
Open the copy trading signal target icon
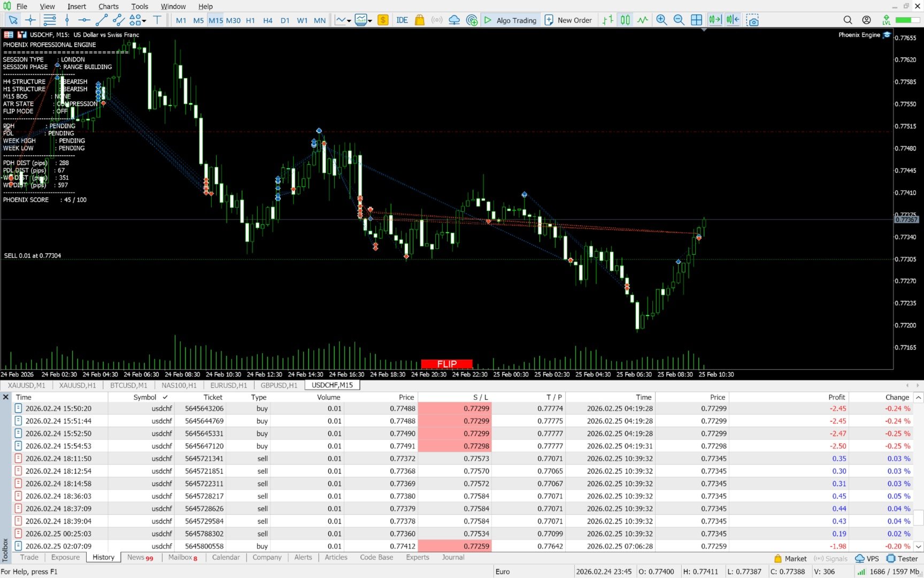point(472,20)
